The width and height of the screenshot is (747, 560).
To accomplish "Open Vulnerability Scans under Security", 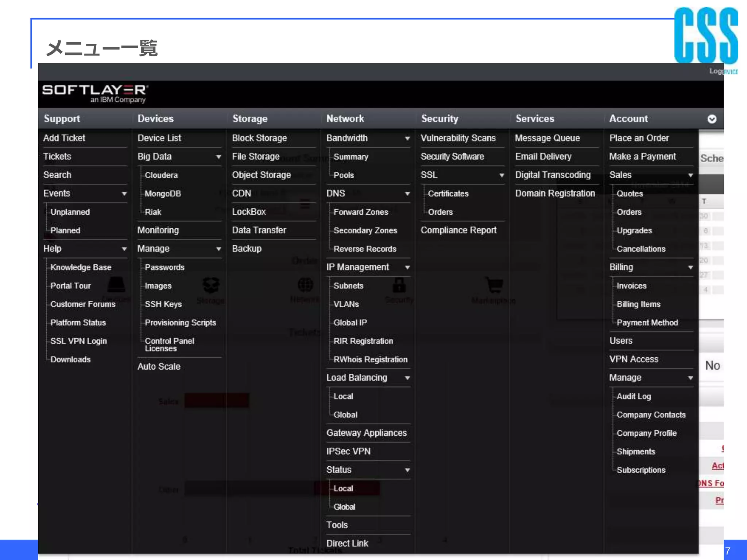I will tap(458, 138).
